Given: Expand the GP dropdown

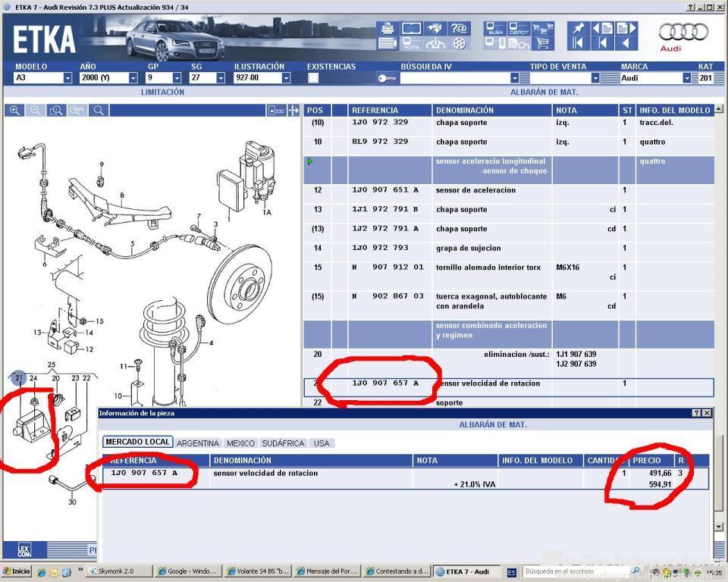Looking at the screenshot, I should coord(177,78).
